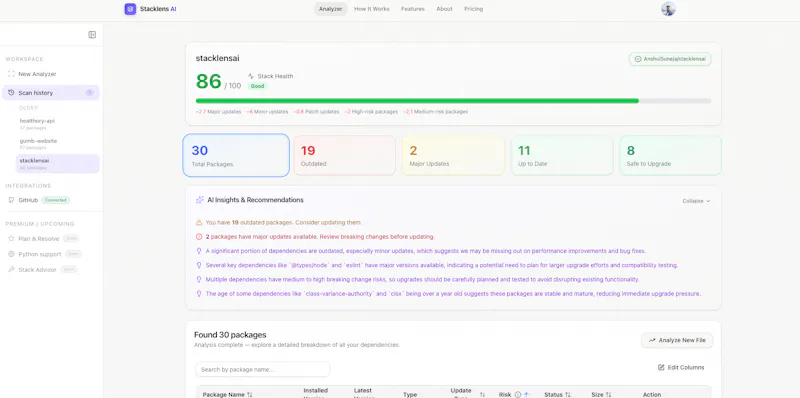
Task: Filter by the Up to Date card
Action: 562,155
